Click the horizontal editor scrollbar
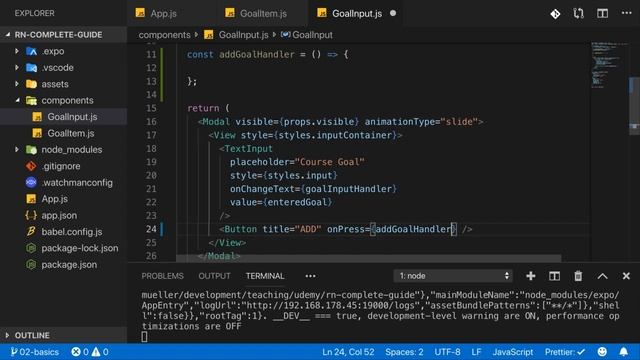 point(369,258)
